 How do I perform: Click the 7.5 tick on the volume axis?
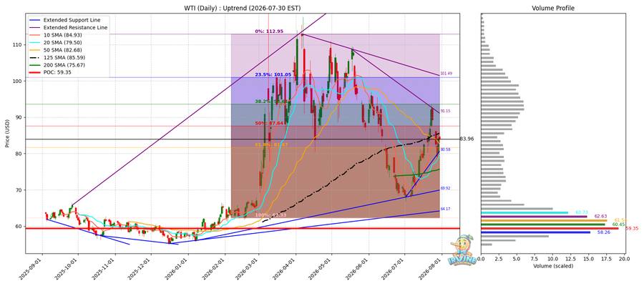535,259
